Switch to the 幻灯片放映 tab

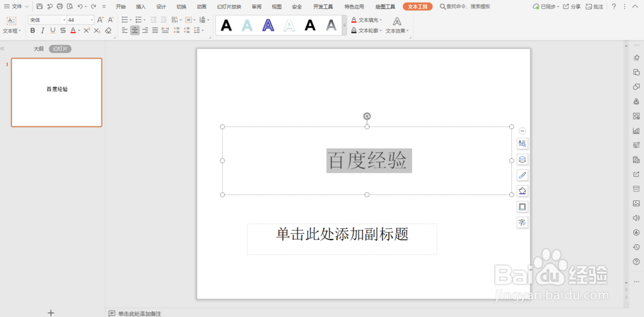click(229, 6)
